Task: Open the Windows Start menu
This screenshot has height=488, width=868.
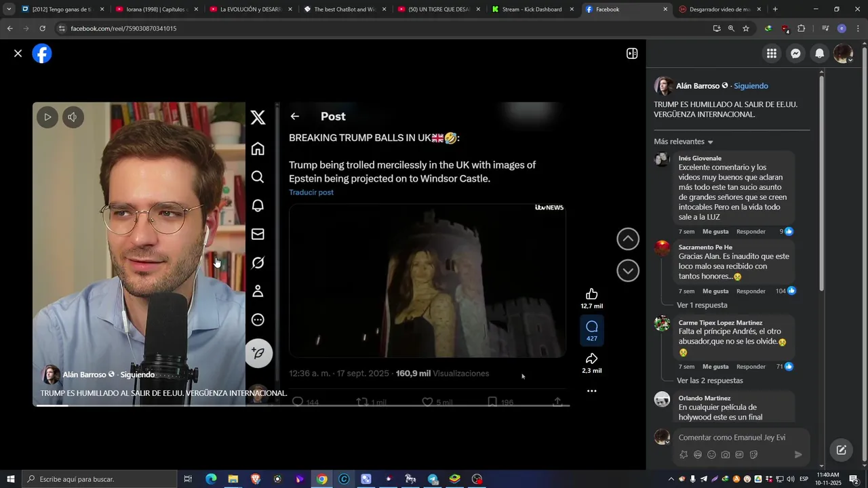Action: click(x=10, y=479)
